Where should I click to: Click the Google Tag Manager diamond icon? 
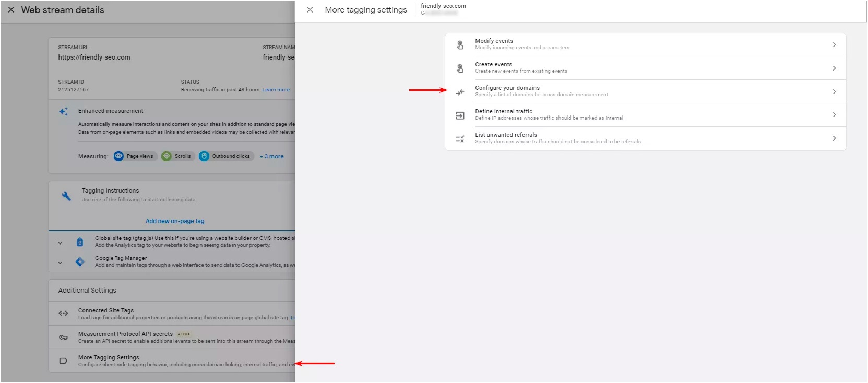pyautogui.click(x=80, y=262)
